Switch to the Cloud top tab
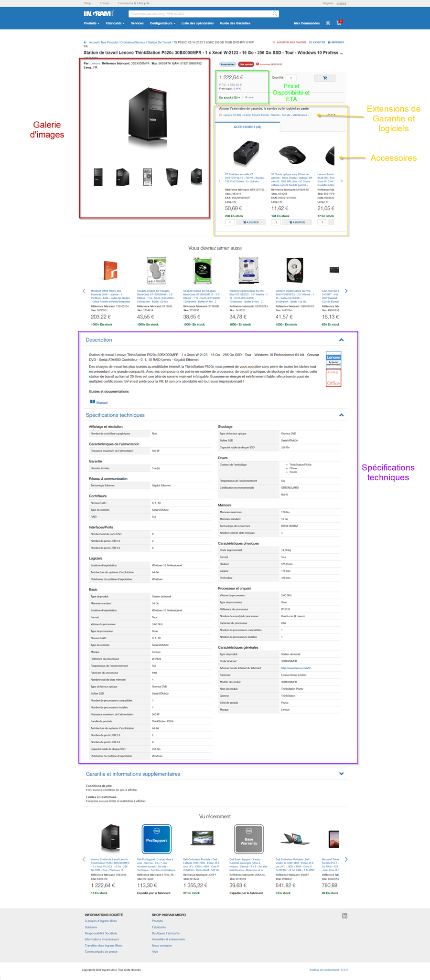The height and width of the screenshot is (980, 430). 104,3
